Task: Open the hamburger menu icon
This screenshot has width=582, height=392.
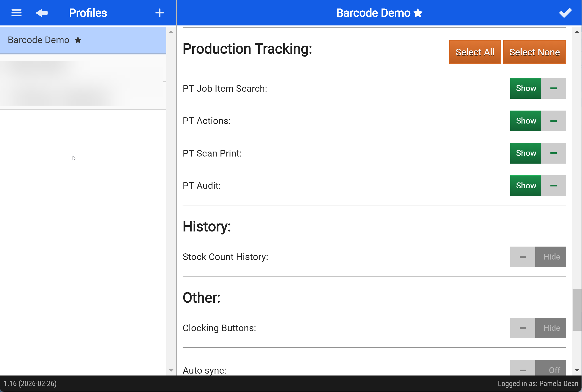Action: coord(16,13)
